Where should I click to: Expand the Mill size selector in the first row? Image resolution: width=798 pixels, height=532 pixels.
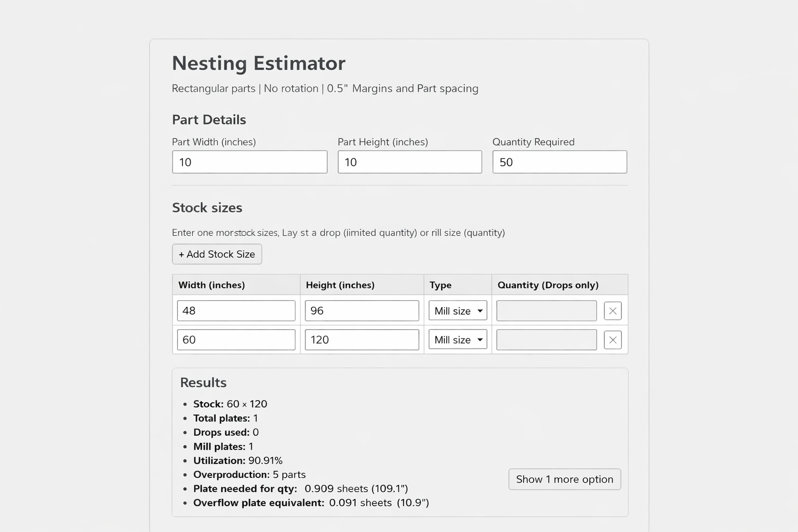(457, 310)
